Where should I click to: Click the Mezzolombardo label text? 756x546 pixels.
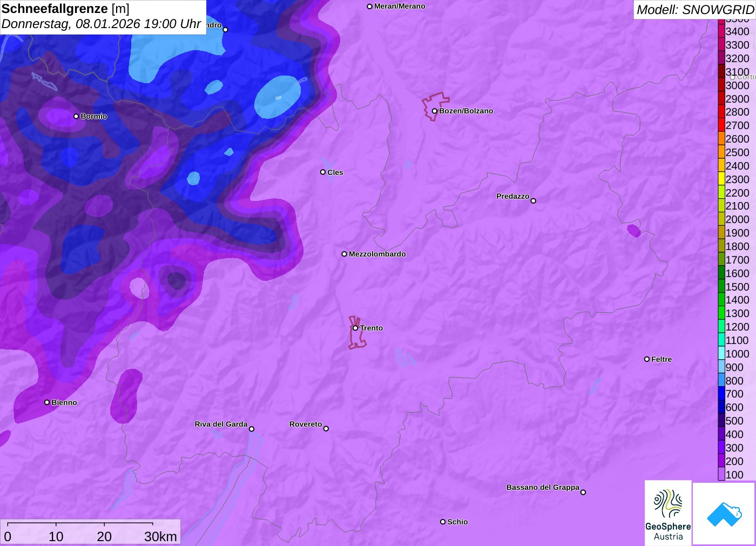coord(377,254)
